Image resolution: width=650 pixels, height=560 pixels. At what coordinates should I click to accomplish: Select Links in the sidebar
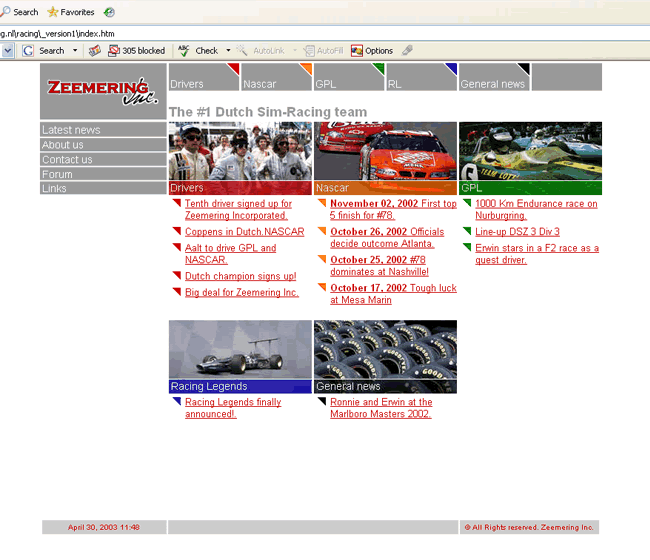tap(103, 188)
